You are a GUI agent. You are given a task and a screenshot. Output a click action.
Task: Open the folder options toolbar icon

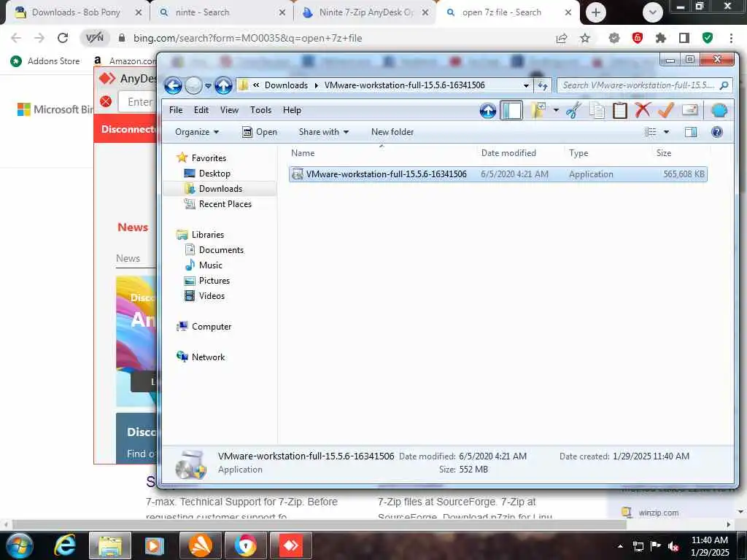(x=538, y=111)
